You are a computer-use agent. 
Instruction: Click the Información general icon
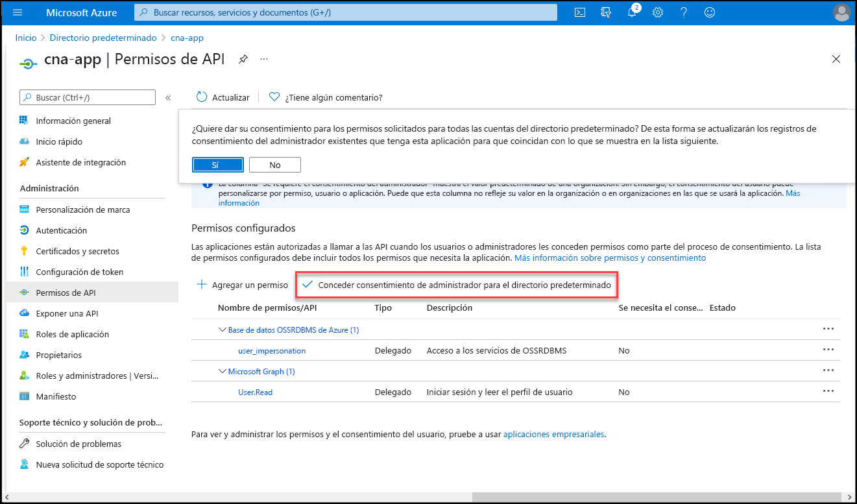point(24,121)
